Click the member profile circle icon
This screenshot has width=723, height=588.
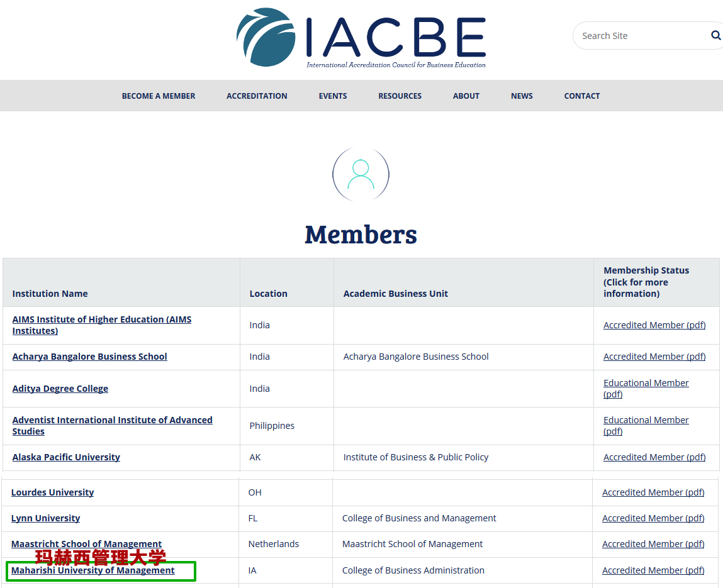(361, 175)
